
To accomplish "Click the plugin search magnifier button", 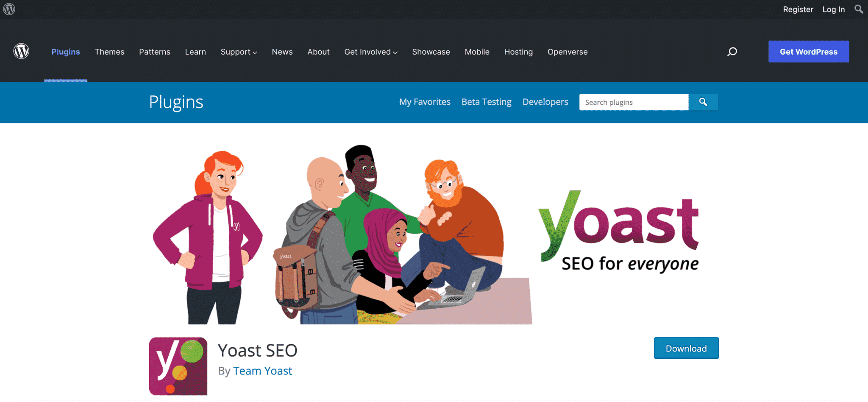I will [703, 102].
